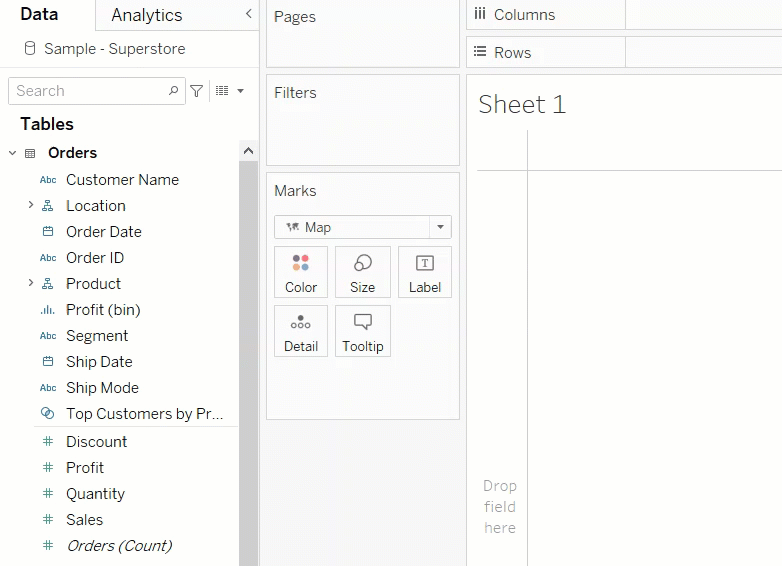The image size is (782, 566).
Task: Select the Customer Name field
Action: click(122, 180)
